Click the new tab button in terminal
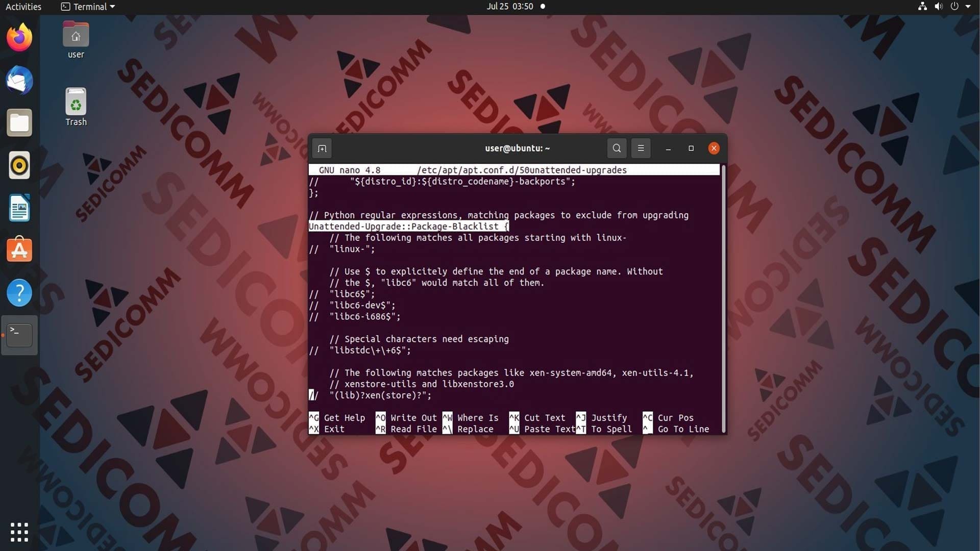The width and height of the screenshot is (980, 551). point(322,148)
